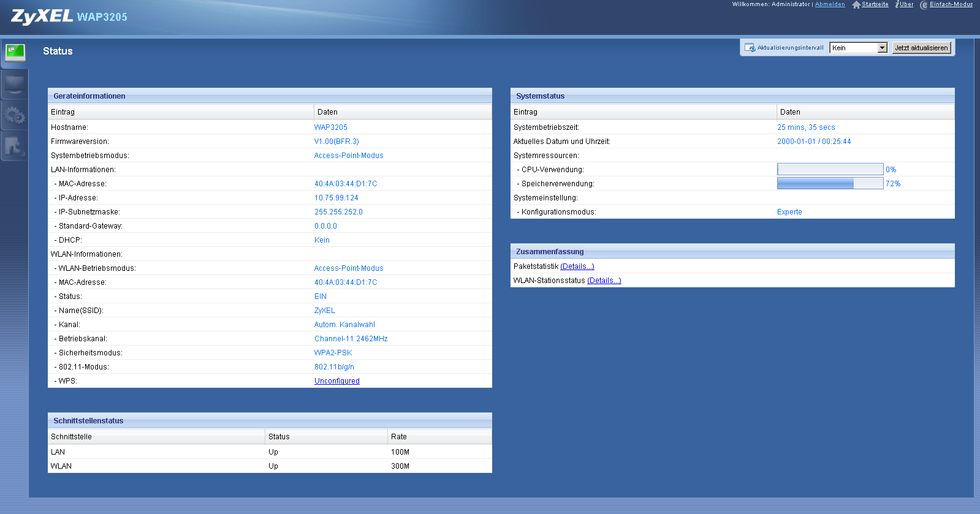This screenshot has width=980, height=514.
Task: Click the Gerateinformationen panel header
Action: (x=270, y=96)
